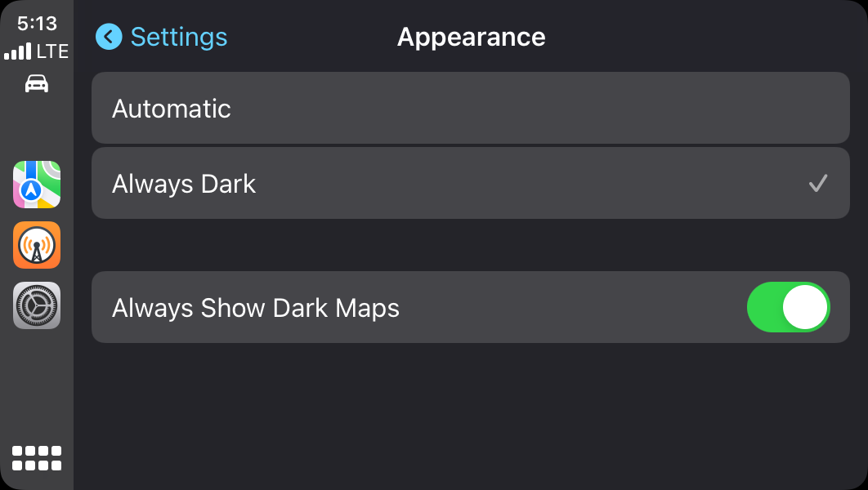Screen dimensions: 868x490
Task: Click the Appearance page title
Action: click(x=471, y=37)
